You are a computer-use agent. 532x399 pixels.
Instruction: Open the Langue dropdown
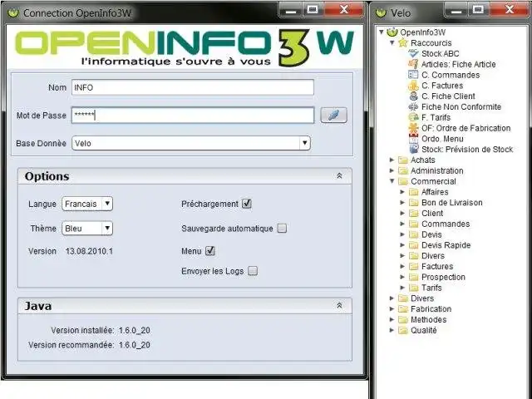(x=107, y=204)
